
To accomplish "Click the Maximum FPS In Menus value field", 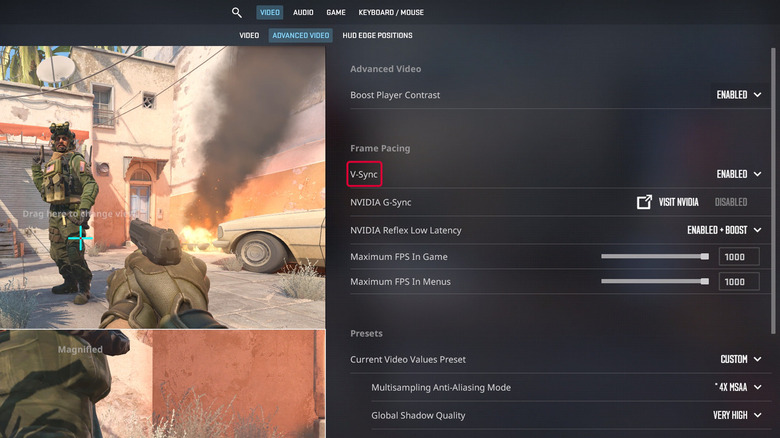I will click(739, 282).
